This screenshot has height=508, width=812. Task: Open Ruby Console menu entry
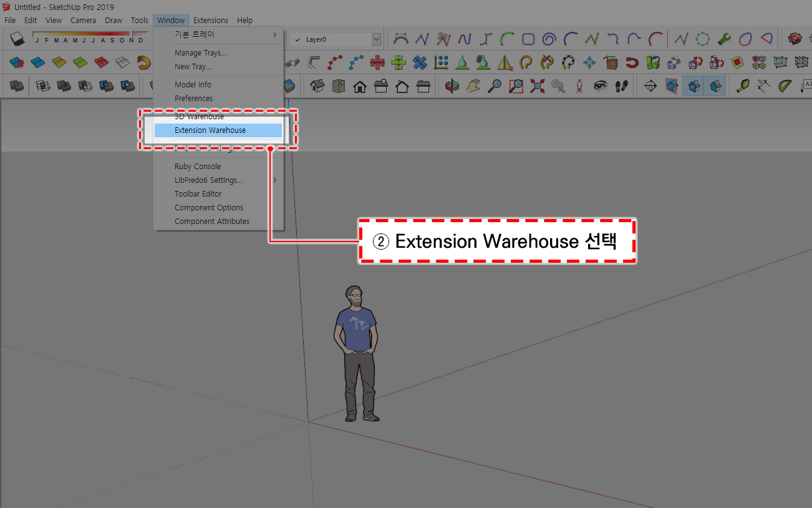219,167
